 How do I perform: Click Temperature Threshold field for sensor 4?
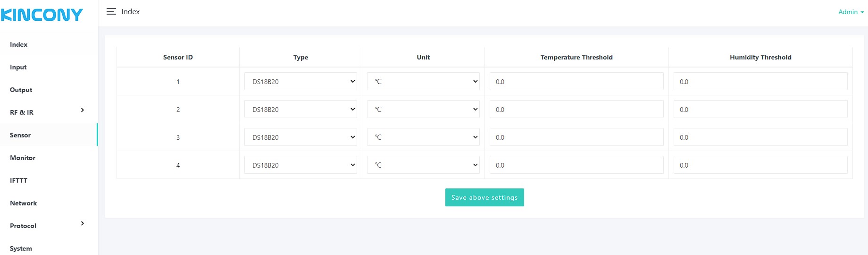(576, 165)
